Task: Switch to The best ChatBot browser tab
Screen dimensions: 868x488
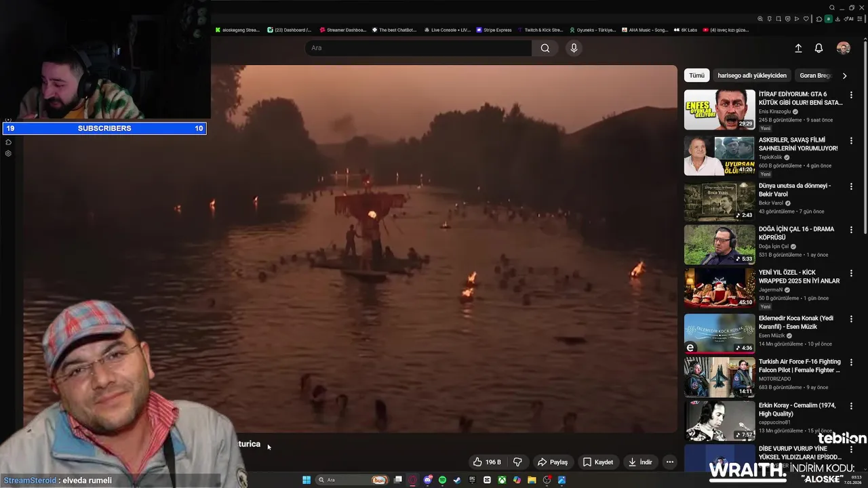Action: pos(394,30)
